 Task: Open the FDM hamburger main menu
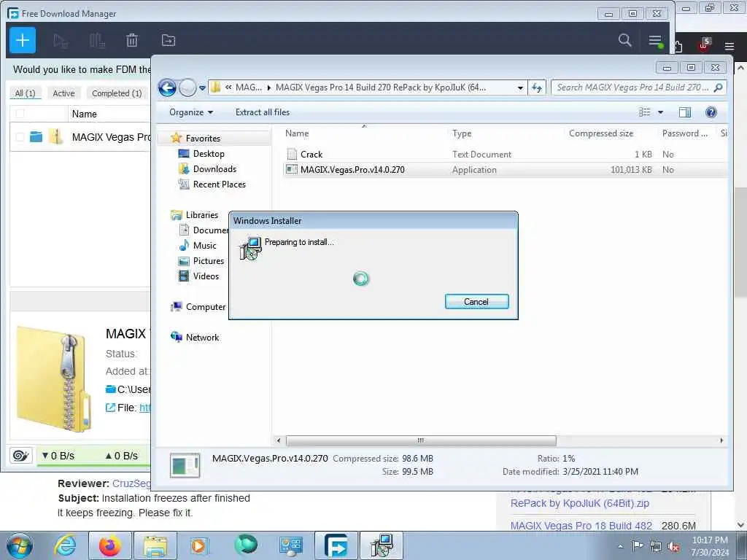click(656, 41)
